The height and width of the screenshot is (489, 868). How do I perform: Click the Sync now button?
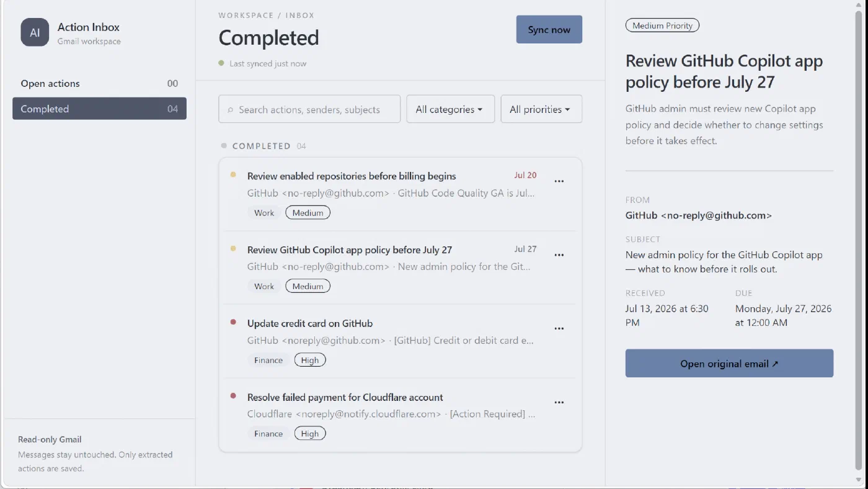[x=549, y=30]
